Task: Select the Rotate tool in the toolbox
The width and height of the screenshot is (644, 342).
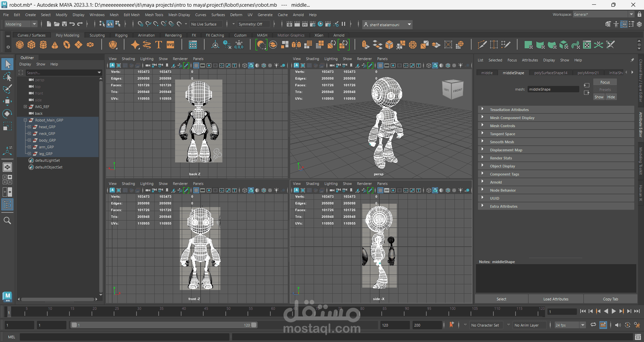Action: pos(7,114)
